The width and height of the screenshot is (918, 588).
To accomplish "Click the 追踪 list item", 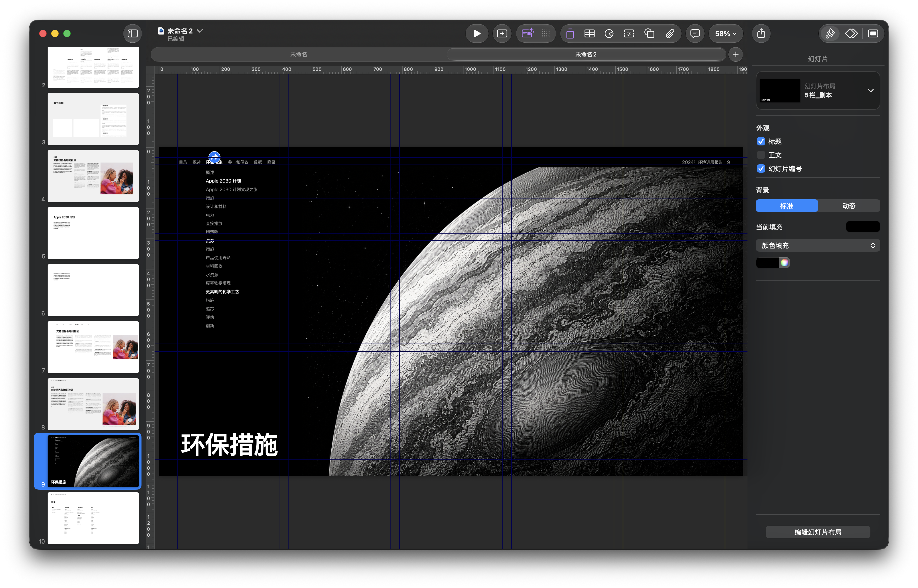I will [x=210, y=309].
